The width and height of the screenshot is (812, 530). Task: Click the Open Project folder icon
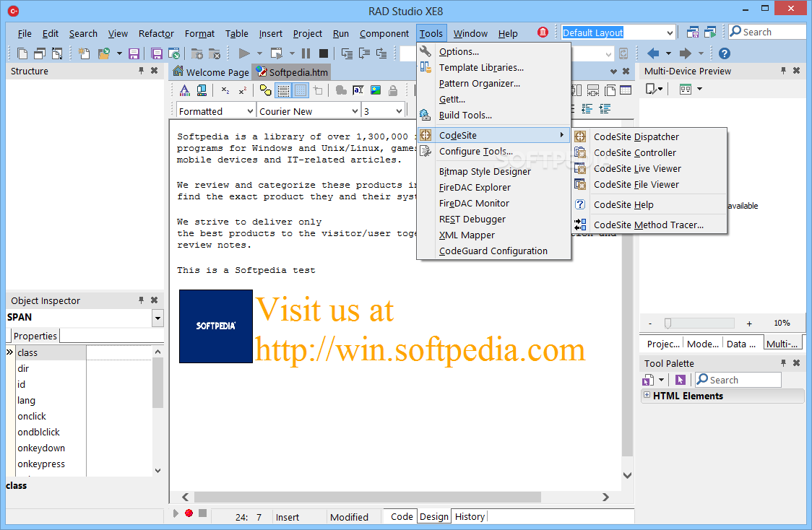tap(104, 53)
